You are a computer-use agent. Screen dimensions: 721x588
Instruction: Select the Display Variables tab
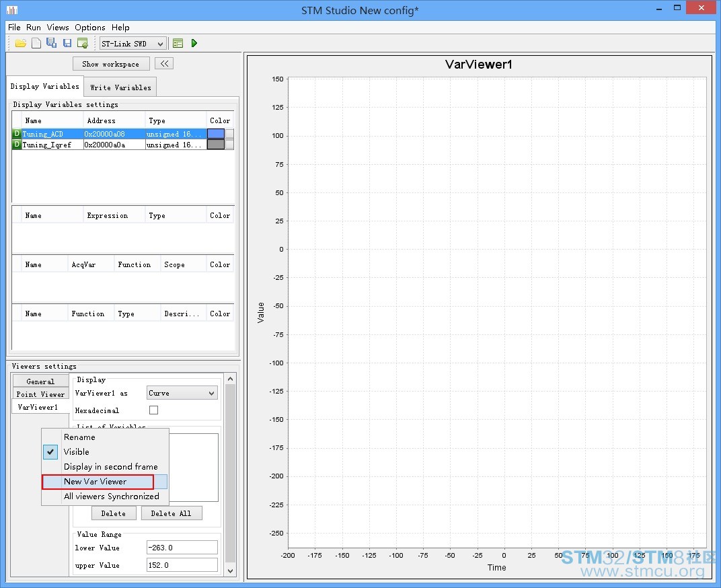[x=44, y=87]
